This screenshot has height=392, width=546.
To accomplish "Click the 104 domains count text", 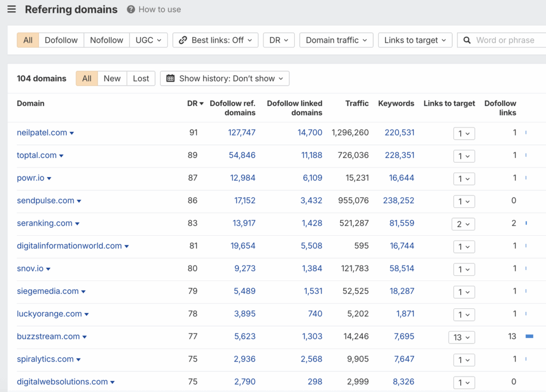I will click(x=42, y=78).
